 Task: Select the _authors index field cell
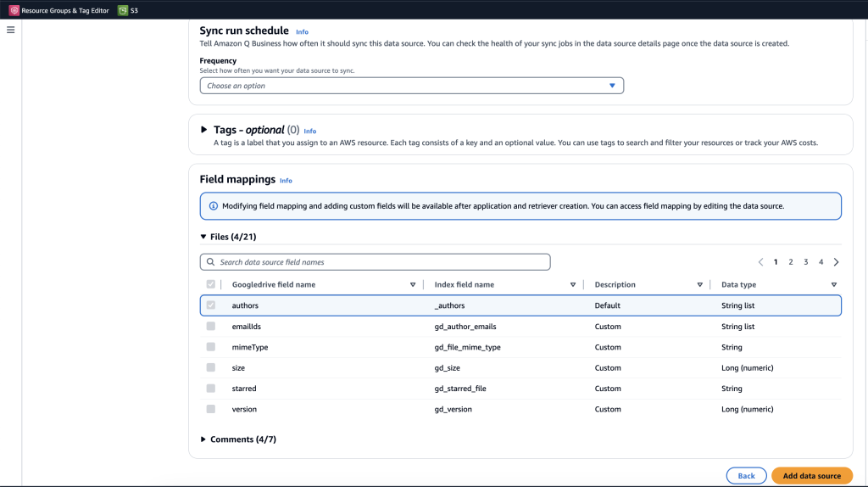pos(449,305)
